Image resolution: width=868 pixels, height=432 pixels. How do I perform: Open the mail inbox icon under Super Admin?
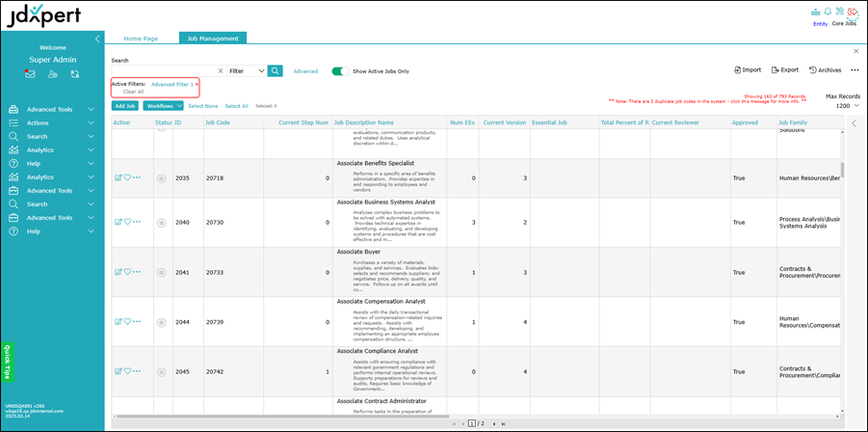30,73
